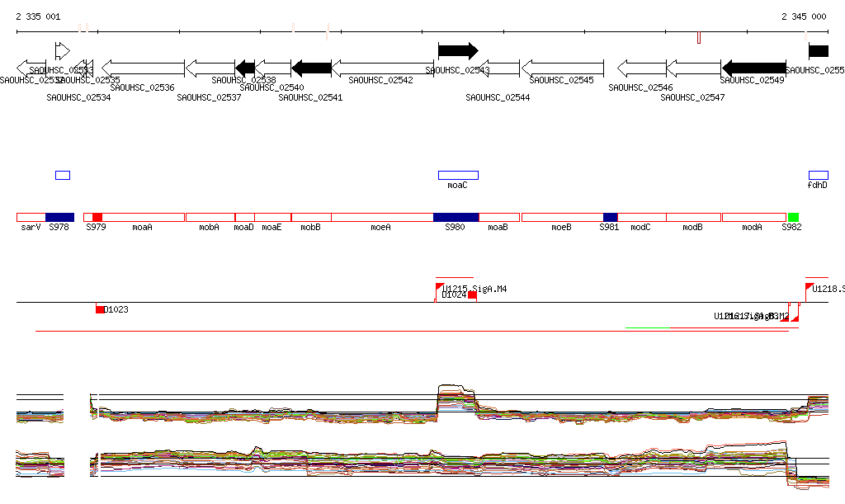Click the modA gene segment
845x504 pixels.
753,217
